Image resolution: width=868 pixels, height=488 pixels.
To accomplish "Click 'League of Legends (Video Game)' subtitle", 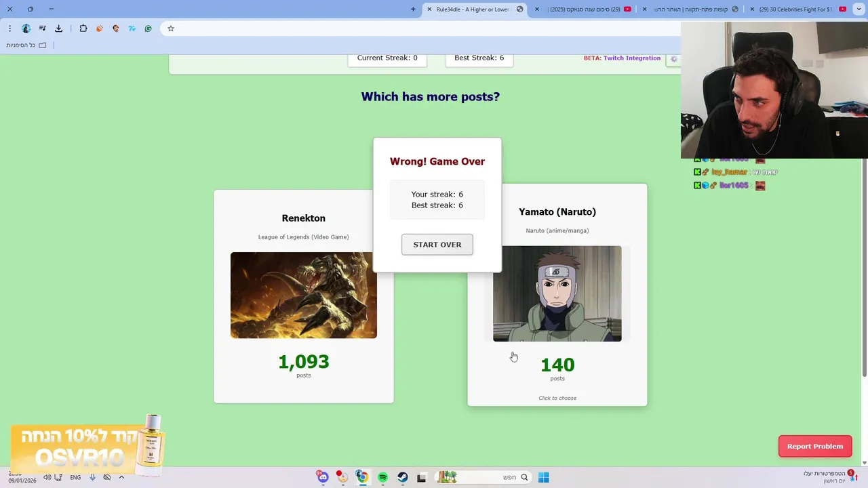I will tap(303, 237).
